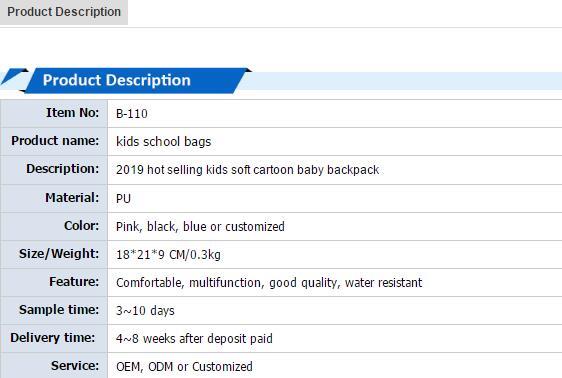Image resolution: width=562 pixels, height=378 pixels.
Task: Click the folded ribbon icon beside banner
Action: click(x=14, y=77)
